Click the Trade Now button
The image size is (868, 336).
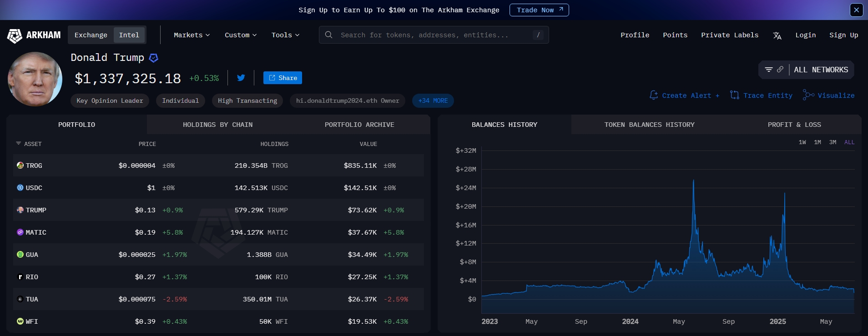point(539,10)
